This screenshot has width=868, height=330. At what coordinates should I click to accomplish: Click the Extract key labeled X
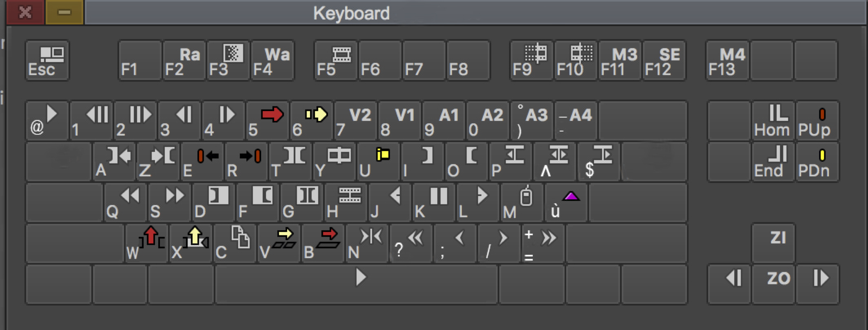click(x=191, y=243)
